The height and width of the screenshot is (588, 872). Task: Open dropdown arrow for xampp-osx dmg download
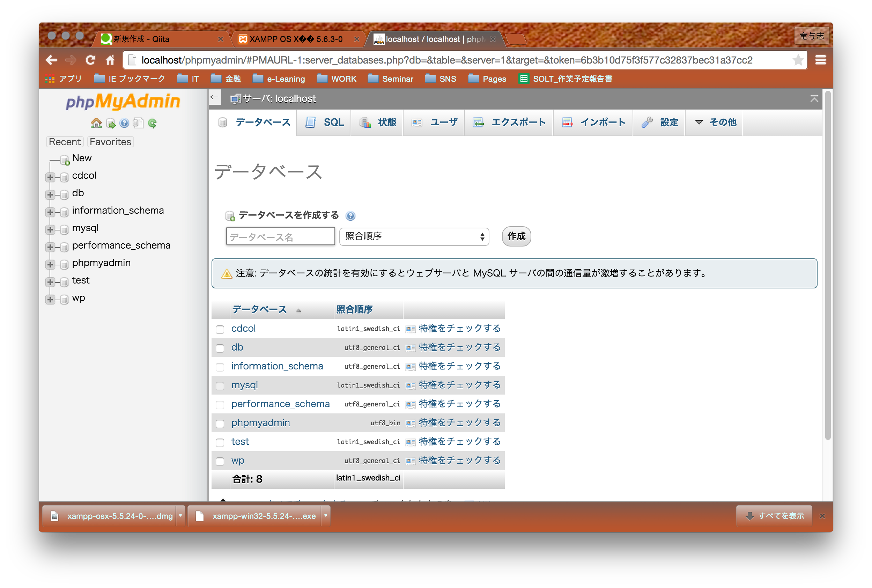pos(180,515)
